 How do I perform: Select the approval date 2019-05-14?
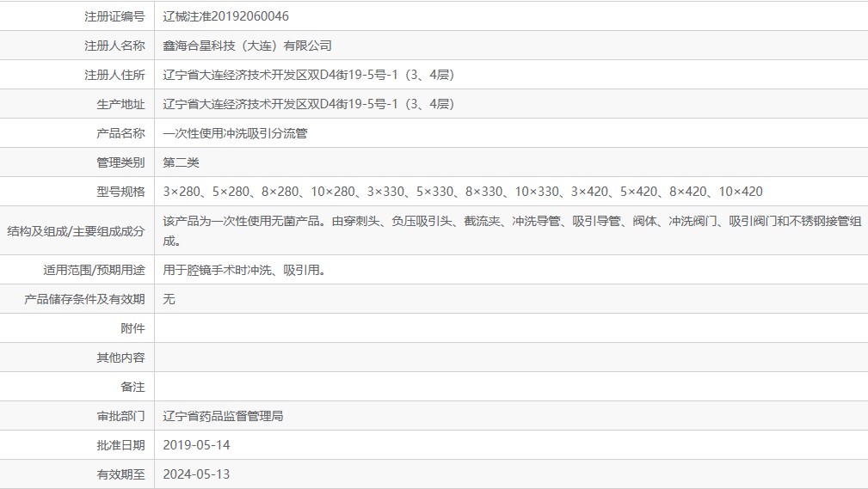click(196, 445)
